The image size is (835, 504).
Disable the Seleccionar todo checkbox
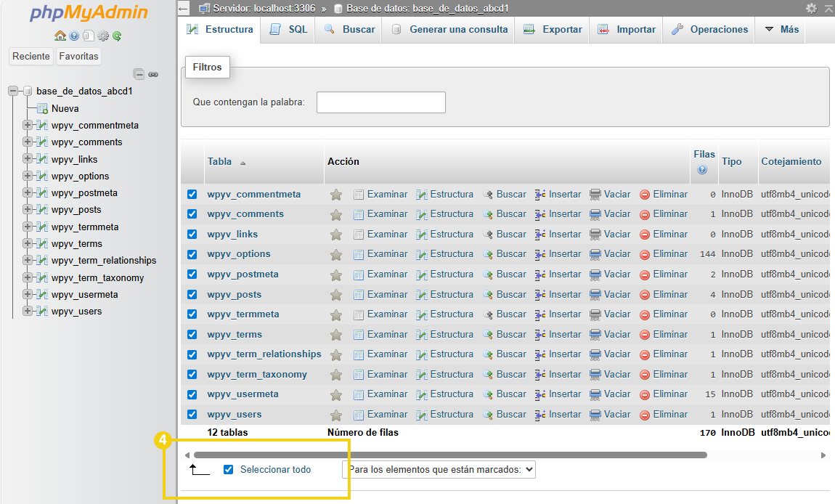[x=228, y=469]
